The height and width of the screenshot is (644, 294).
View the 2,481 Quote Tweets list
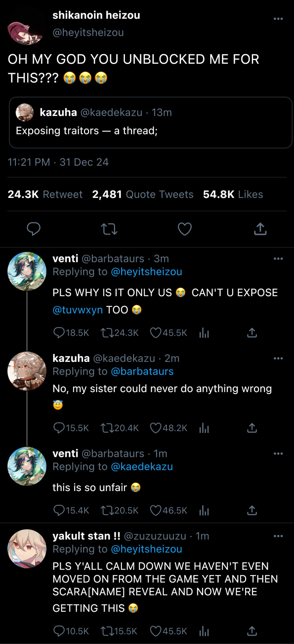tap(143, 195)
